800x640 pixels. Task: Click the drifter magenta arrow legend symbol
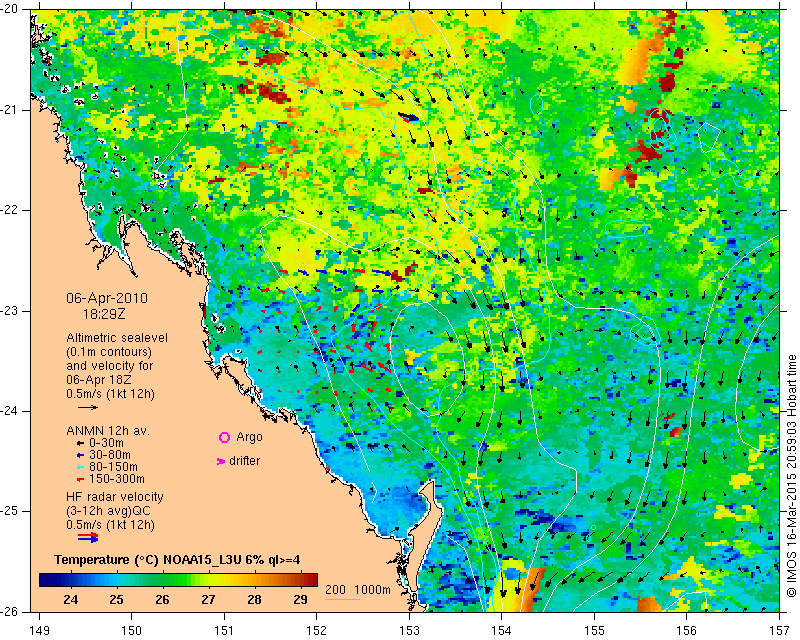(x=221, y=461)
